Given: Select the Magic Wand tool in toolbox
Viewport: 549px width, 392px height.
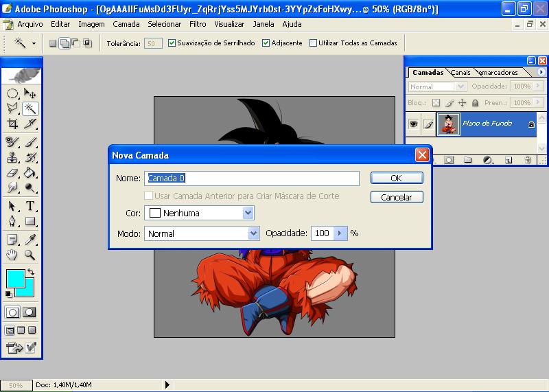Looking at the screenshot, I should 30,108.
